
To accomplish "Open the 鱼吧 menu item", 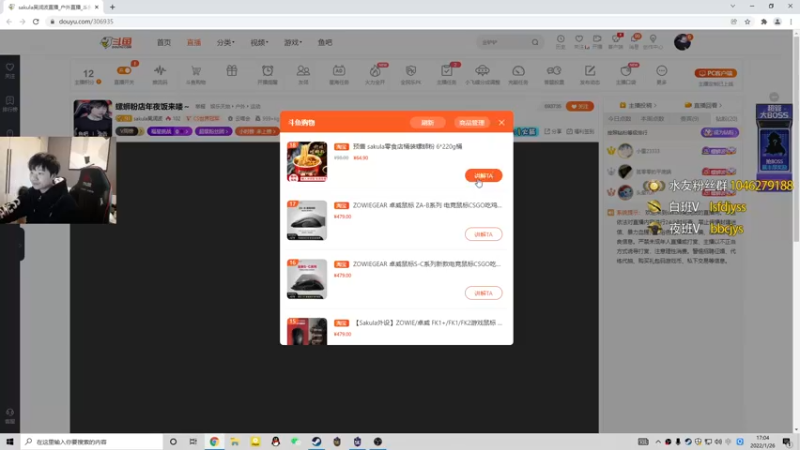I will tap(325, 42).
